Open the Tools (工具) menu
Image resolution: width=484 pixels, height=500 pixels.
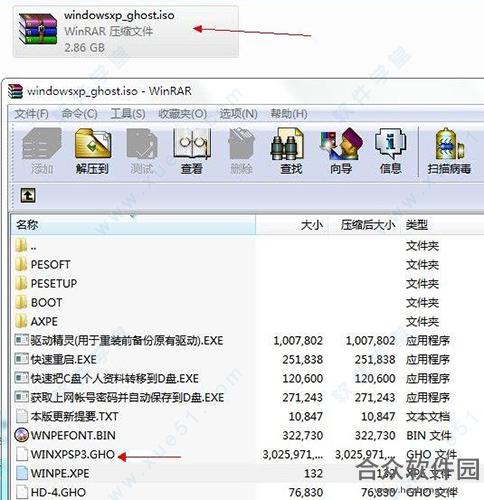(128, 114)
